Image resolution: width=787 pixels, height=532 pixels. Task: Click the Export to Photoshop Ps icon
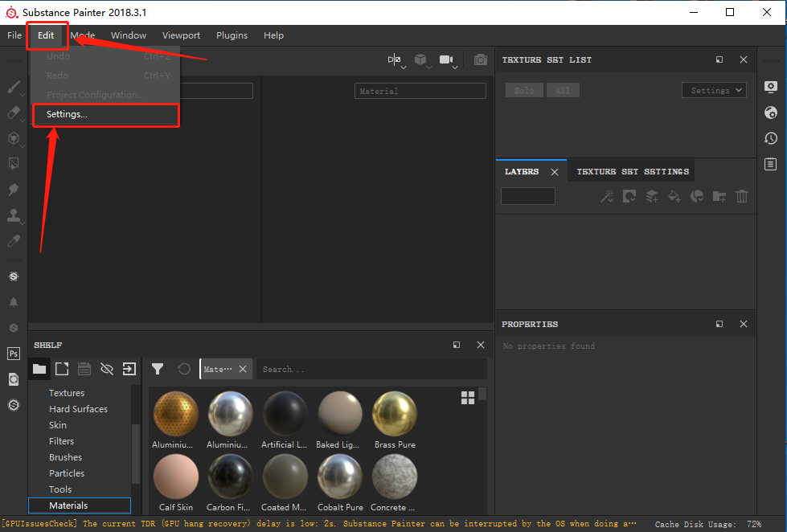tap(14, 354)
